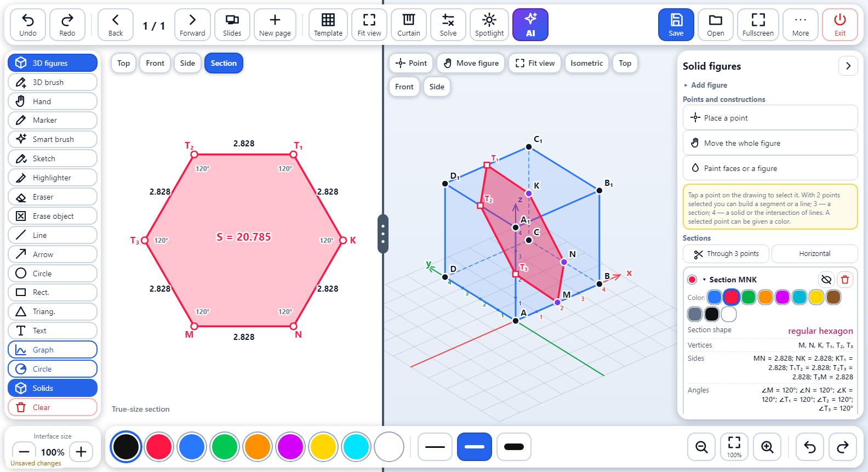Toggle Fullscreen mode
This screenshot has height=472, width=868.
coord(758,25)
